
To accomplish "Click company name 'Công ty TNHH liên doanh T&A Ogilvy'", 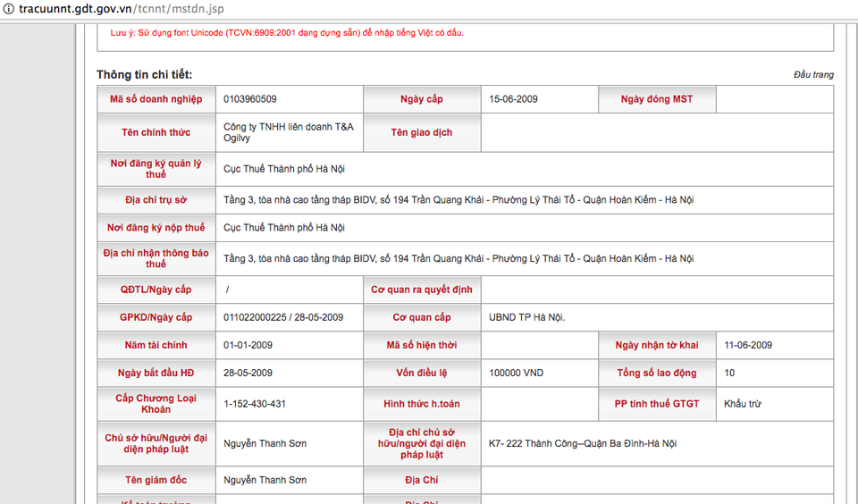I will click(288, 132).
